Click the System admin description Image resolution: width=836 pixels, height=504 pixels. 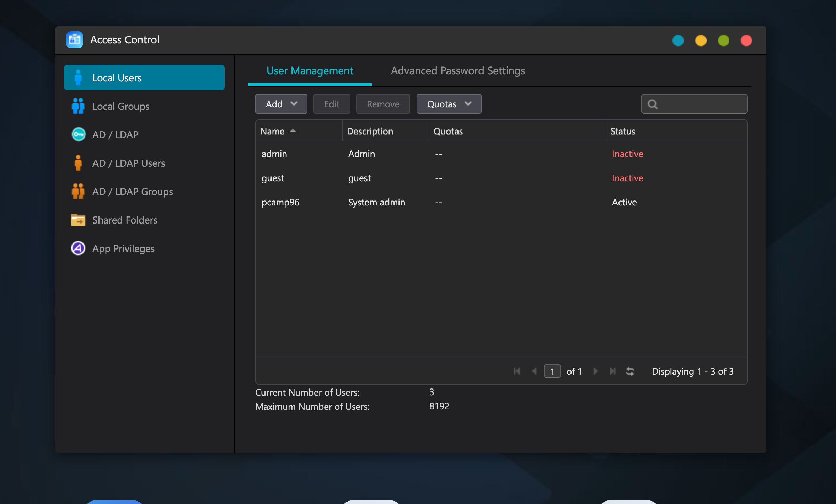pyautogui.click(x=376, y=202)
